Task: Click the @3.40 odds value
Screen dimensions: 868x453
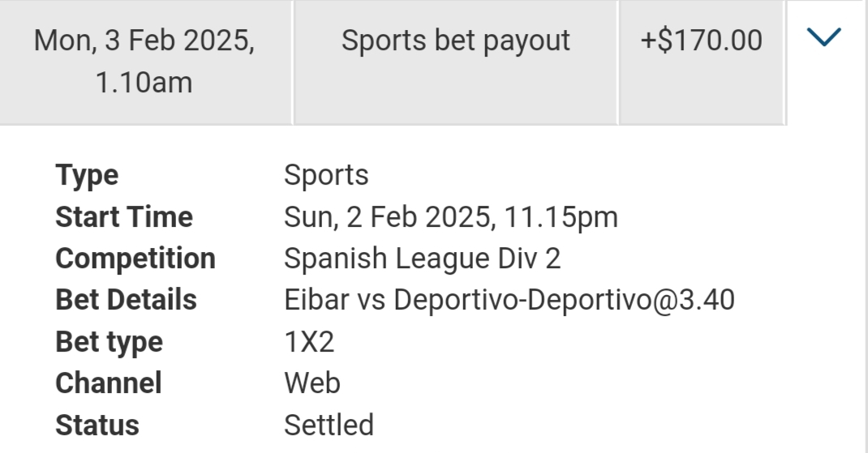Action: (703, 301)
